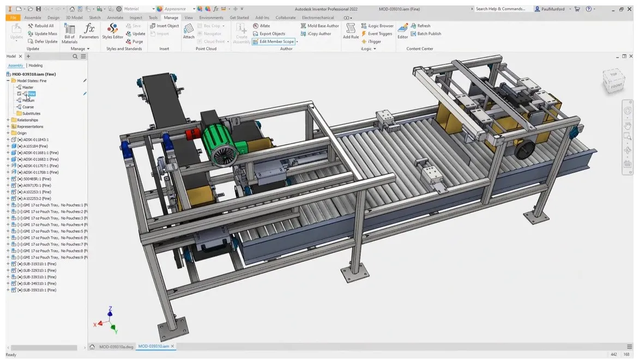The image size is (639, 364).
Task: Expand the Representations folder
Action: click(8, 126)
